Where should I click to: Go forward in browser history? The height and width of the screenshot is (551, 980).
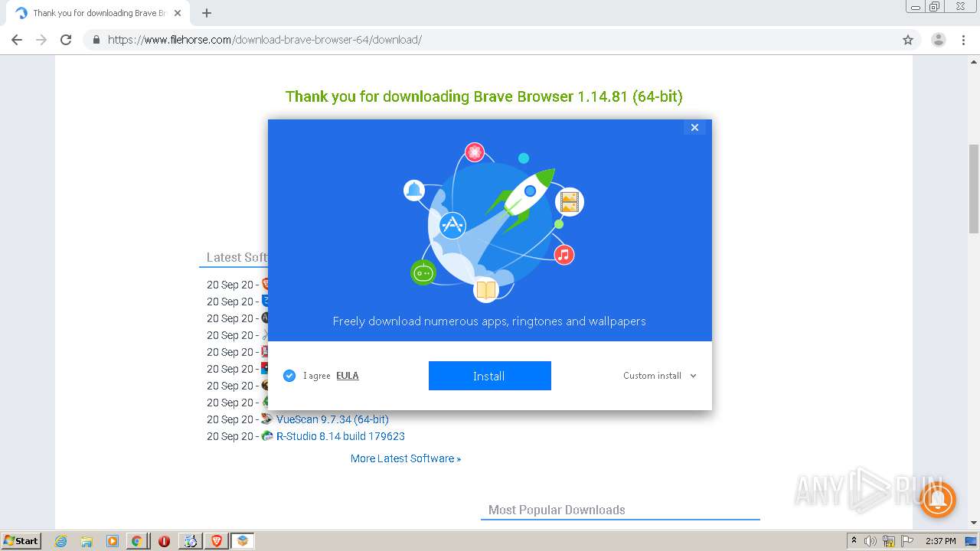[x=41, y=40]
